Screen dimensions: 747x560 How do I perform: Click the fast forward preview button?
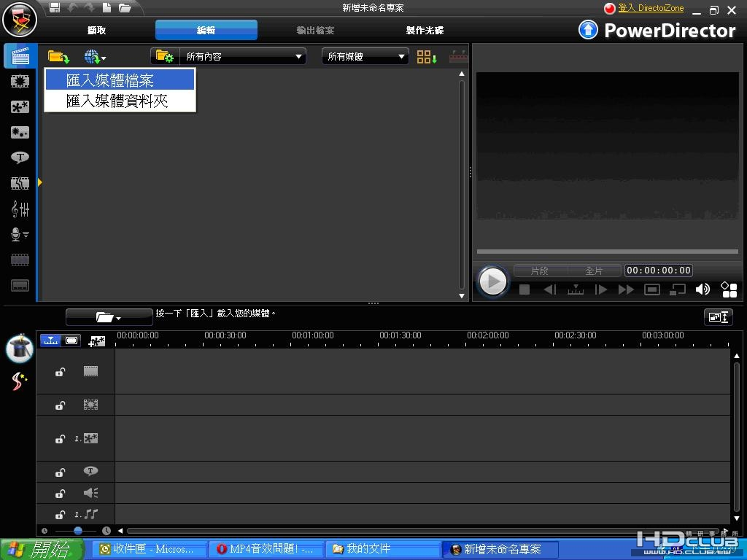(626, 289)
